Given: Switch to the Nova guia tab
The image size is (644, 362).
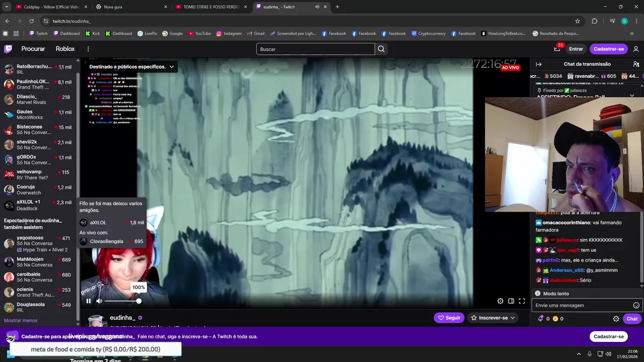Looking at the screenshot, I should [x=131, y=7].
